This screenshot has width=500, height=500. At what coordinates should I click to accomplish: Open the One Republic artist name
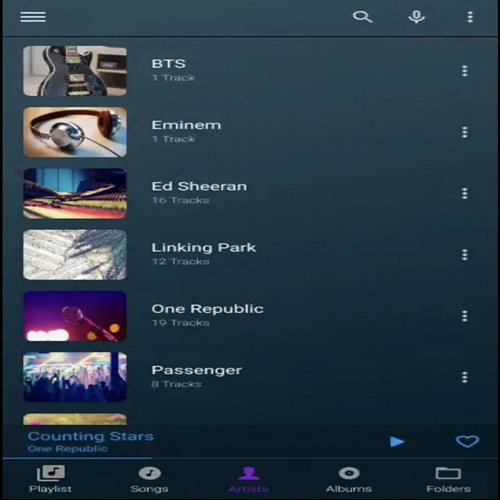click(x=208, y=309)
